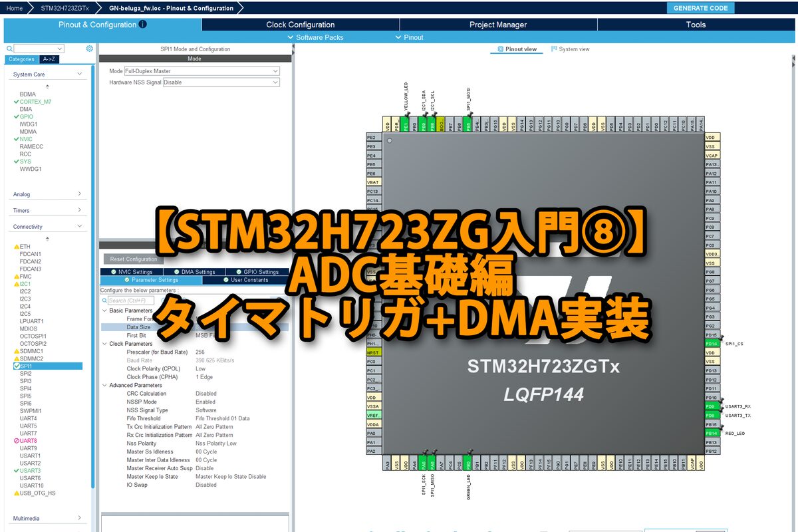The height and width of the screenshot is (532, 798).
Task: Switch to the Clock Configuration tab
Action: coord(300,25)
